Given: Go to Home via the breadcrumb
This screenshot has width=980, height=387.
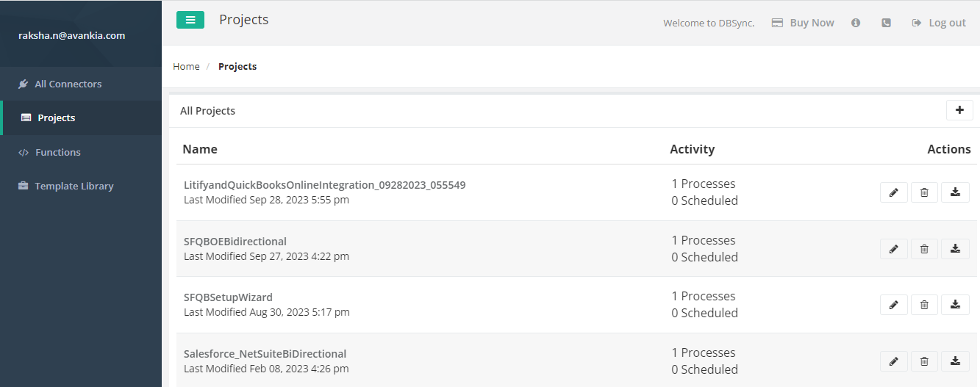Looking at the screenshot, I should [x=186, y=66].
